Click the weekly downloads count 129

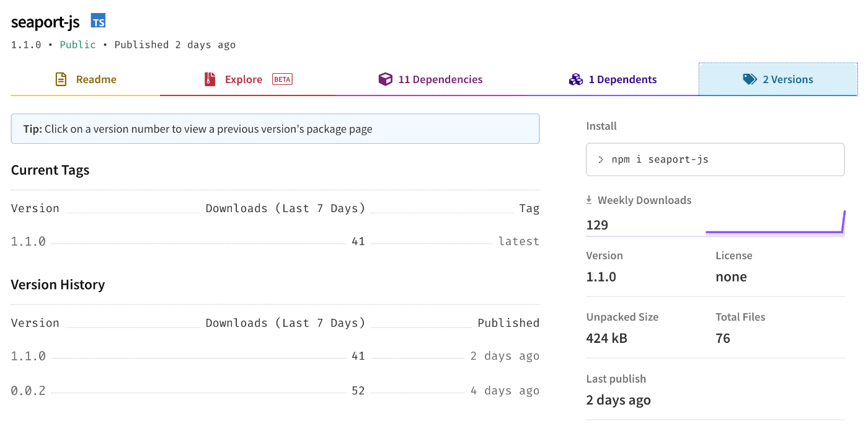(597, 224)
